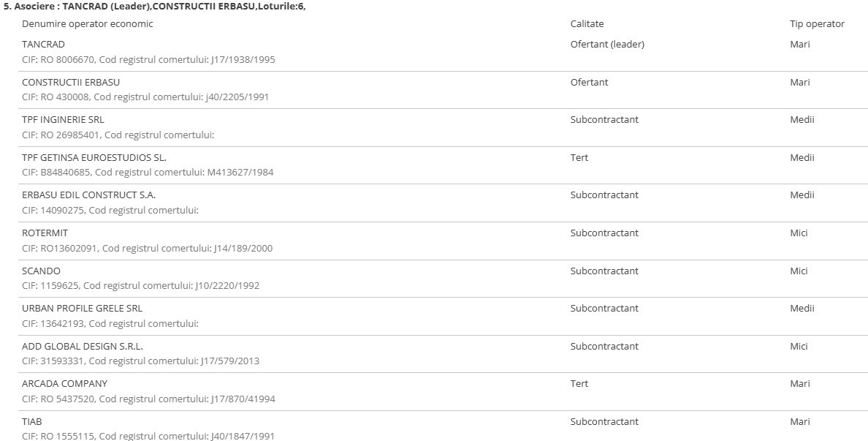Click the Asociere TANCRAD section heading
The width and height of the screenshot is (868, 441).
pyautogui.click(x=155, y=7)
